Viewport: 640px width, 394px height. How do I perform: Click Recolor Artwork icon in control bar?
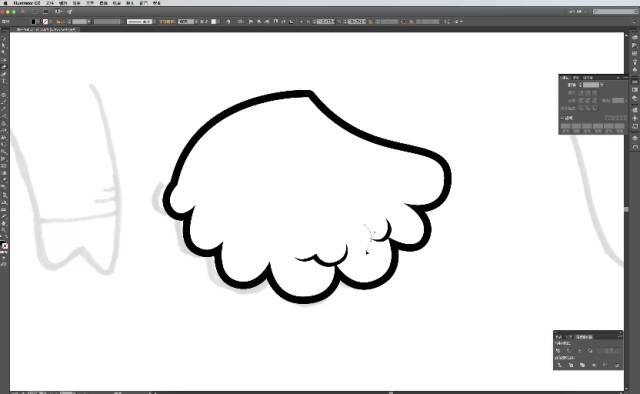click(x=228, y=21)
